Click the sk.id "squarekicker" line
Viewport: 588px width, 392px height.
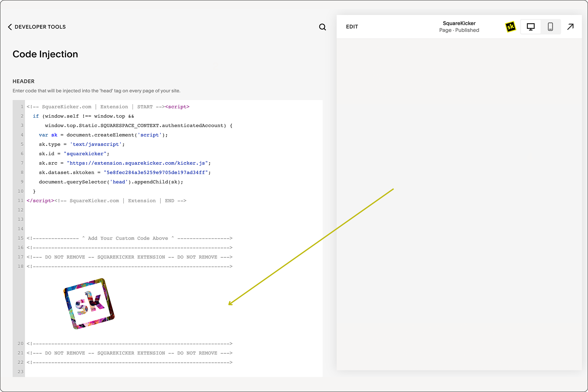[74, 154]
